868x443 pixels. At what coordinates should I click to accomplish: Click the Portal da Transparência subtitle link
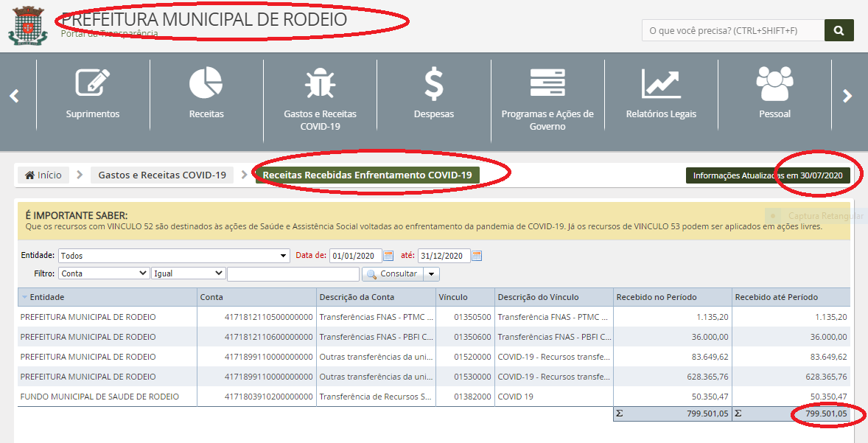coord(110,34)
